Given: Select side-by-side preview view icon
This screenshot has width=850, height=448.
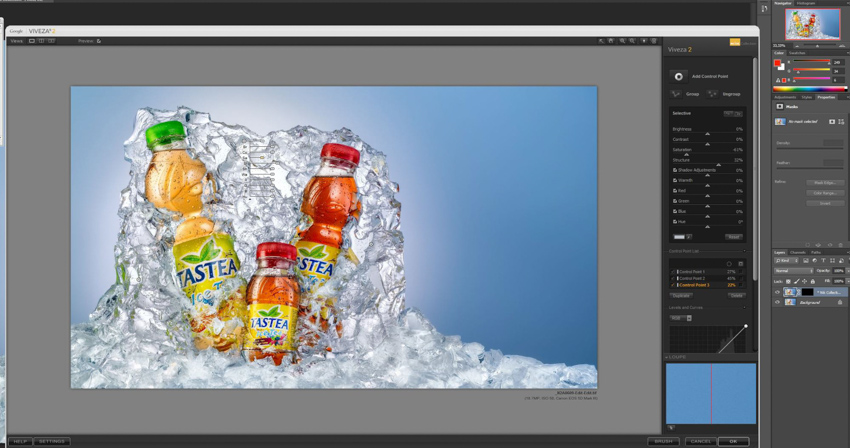Looking at the screenshot, I should pos(51,41).
